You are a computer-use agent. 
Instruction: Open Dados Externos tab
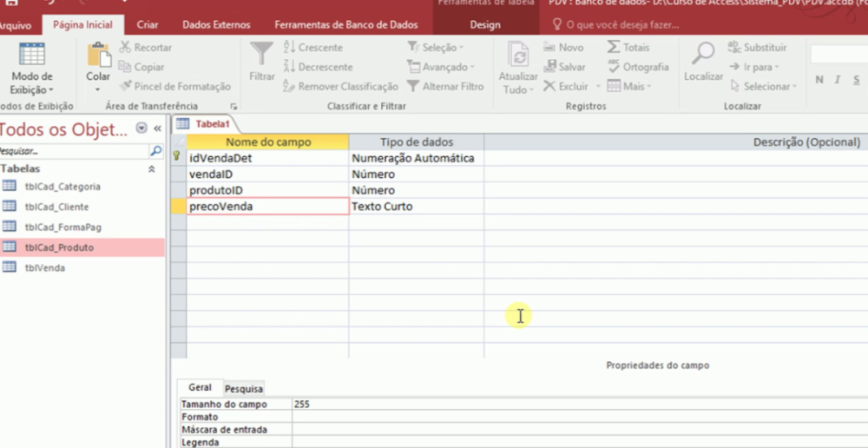coord(216,25)
